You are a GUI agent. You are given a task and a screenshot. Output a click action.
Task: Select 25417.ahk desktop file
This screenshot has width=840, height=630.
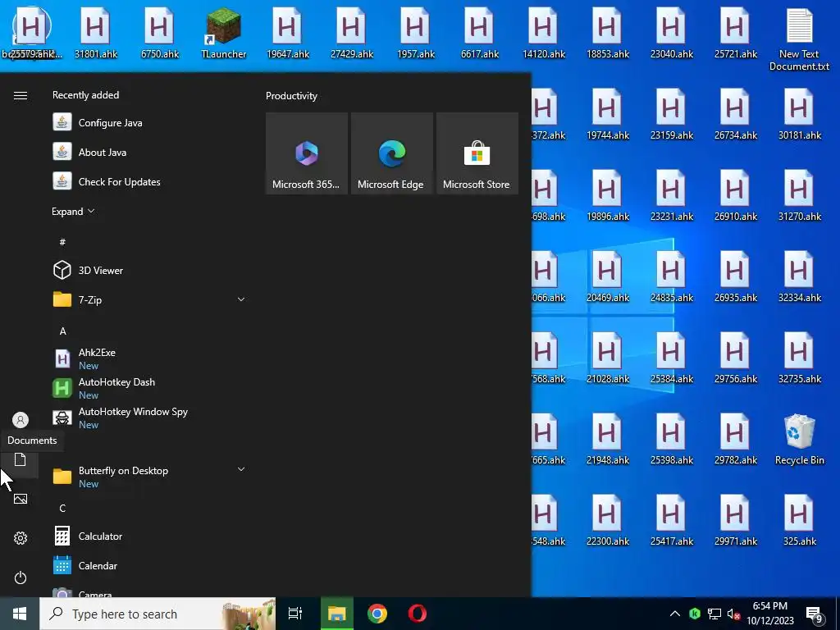pyautogui.click(x=671, y=521)
